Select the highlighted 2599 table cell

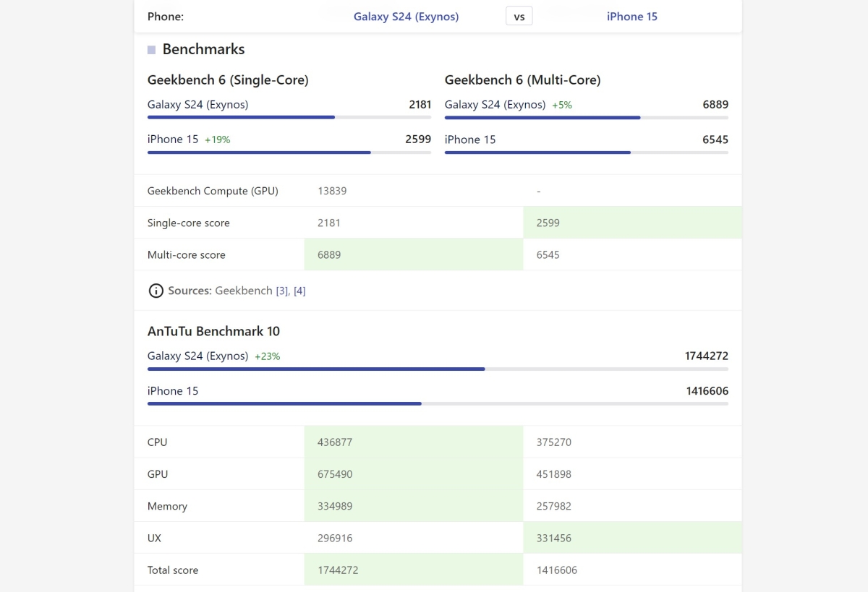[632, 223]
